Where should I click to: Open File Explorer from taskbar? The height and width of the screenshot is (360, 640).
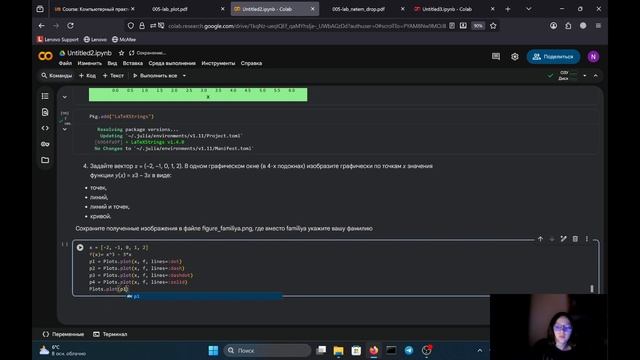pyautogui.click(x=338, y=350)
